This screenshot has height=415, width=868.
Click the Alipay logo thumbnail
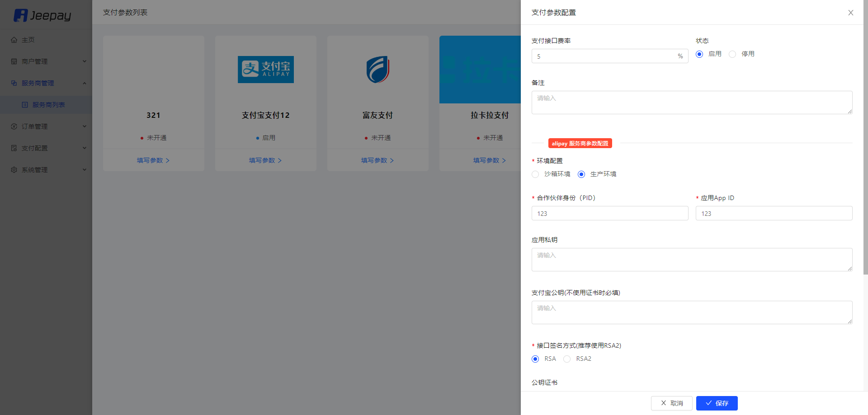[266, 70]
